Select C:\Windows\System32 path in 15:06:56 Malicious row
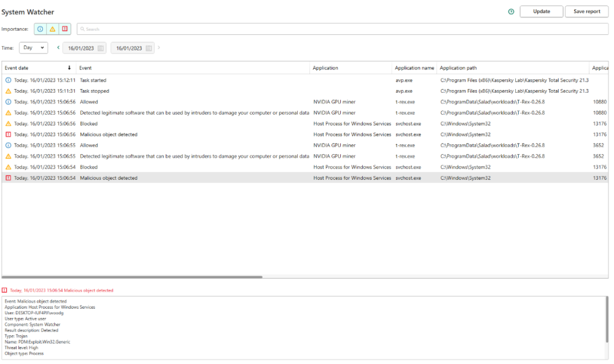614x364 pixels. pos(465,134)
